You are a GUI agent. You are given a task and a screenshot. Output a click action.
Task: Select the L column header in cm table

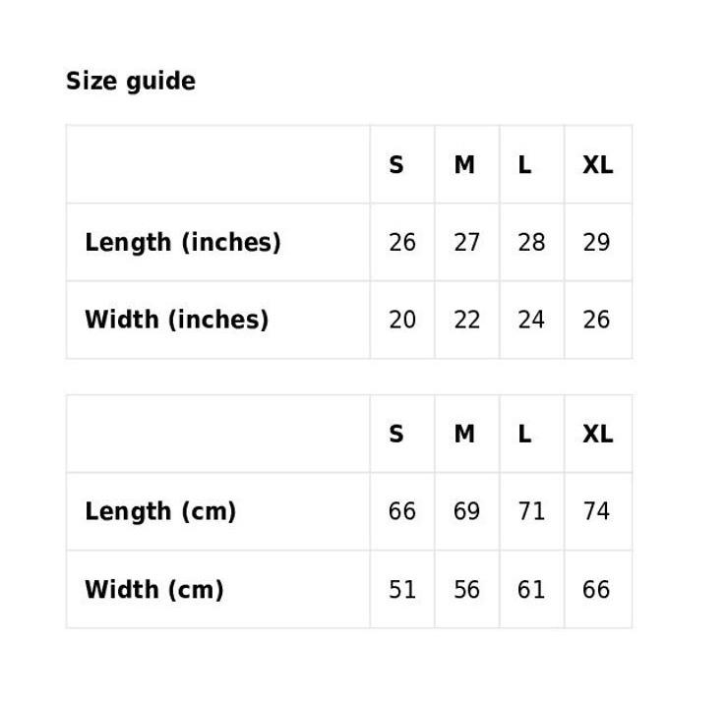click(524, 434)
